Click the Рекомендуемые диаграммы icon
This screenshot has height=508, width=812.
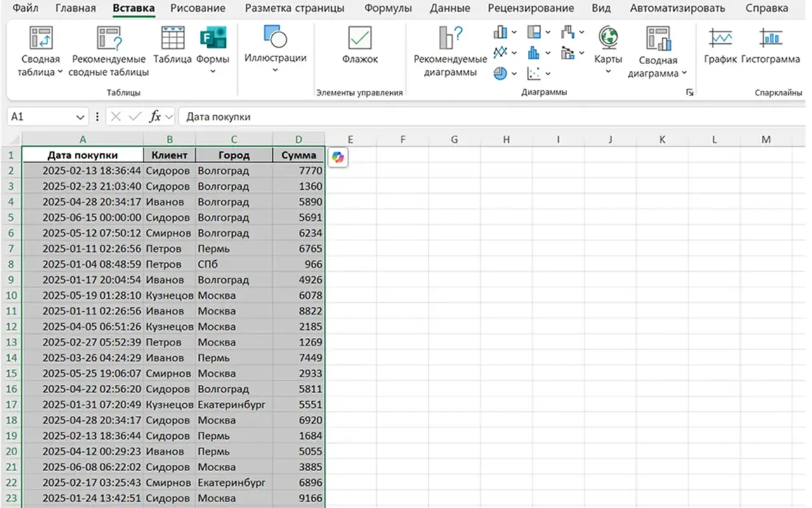coord(450,39)
